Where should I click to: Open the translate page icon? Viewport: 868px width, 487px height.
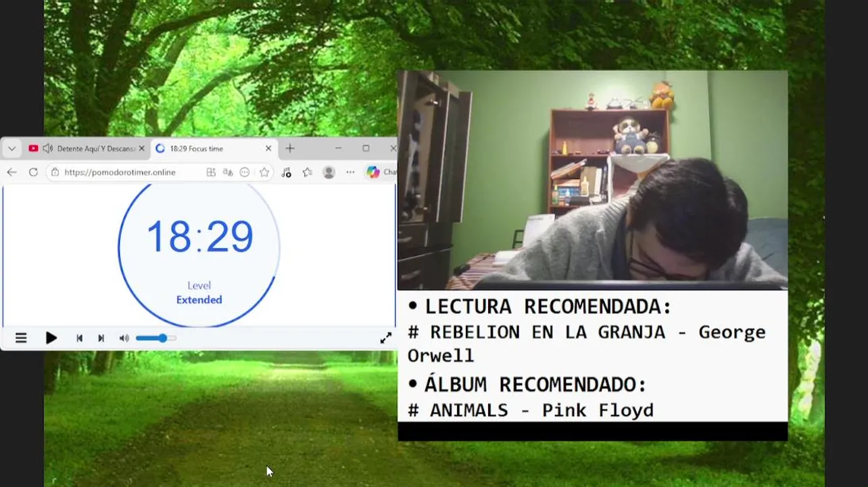point(228,172)
